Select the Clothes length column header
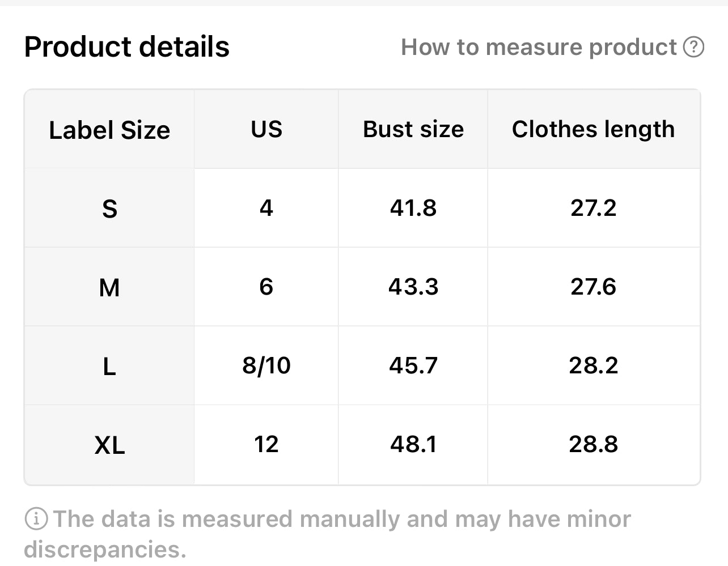Image resolution: width=728 pixels, height=566 pixels. click(594, 130)
